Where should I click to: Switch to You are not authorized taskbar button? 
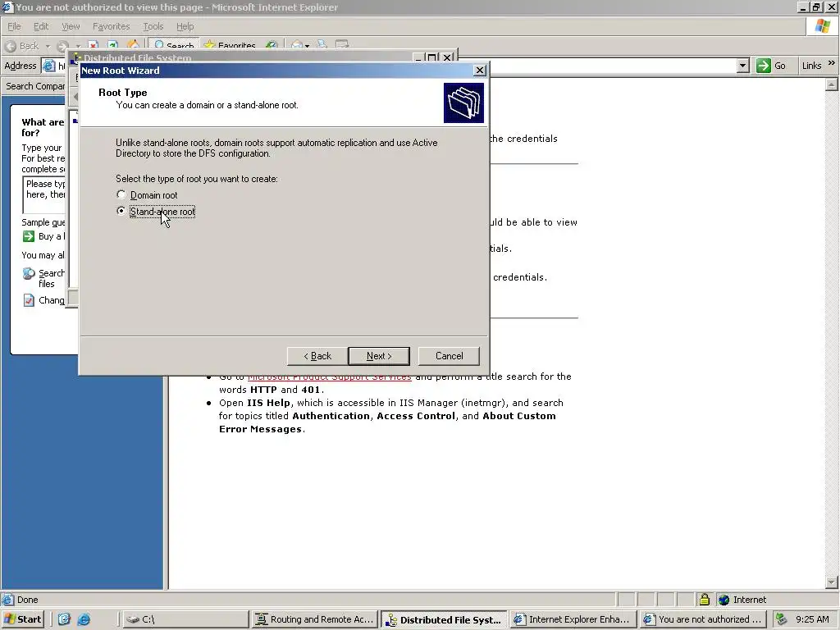pos(703,619)
